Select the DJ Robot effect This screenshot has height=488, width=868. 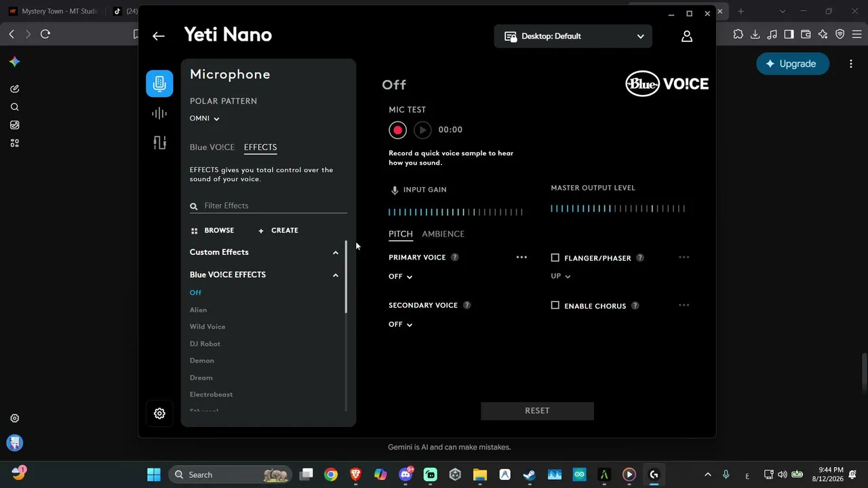(205, 344)
